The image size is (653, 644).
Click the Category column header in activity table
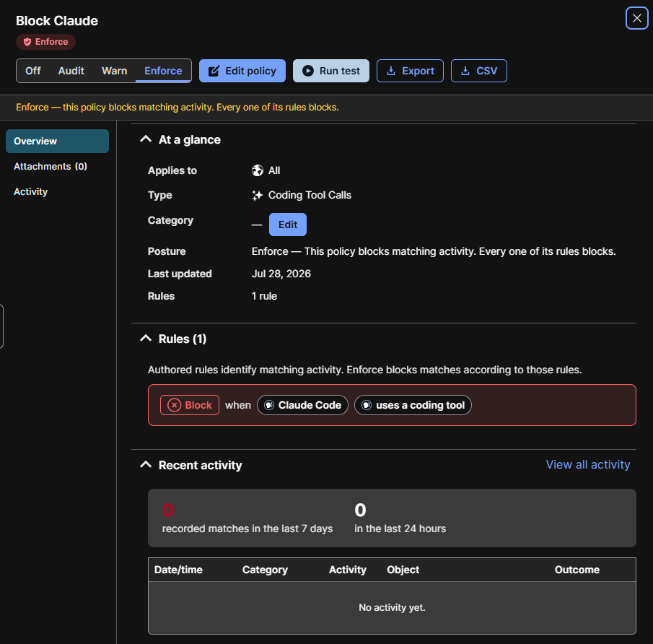265,570
